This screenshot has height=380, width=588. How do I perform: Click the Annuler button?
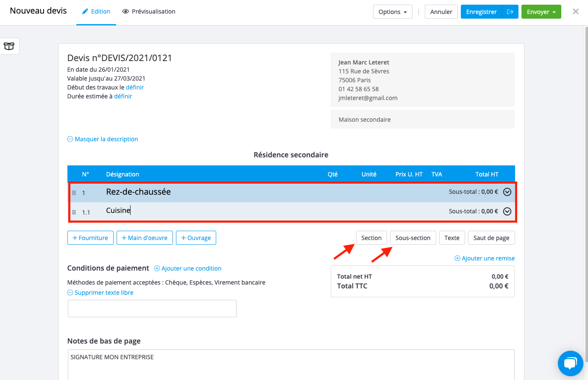(x=441, y=12)
